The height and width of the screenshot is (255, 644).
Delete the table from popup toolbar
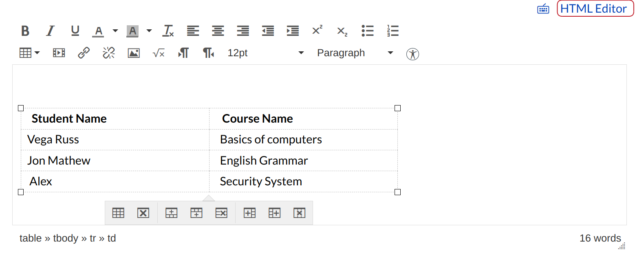click(143, 213)
